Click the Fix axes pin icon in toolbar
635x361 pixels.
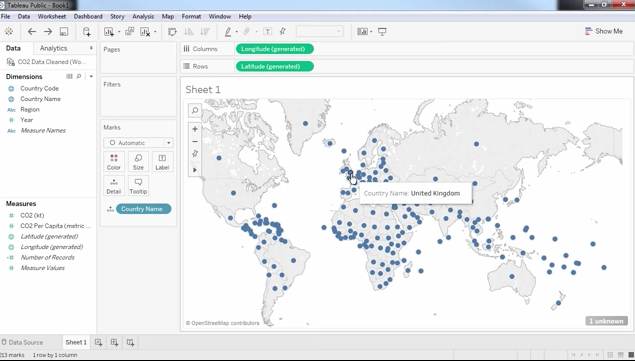[283, 31]
